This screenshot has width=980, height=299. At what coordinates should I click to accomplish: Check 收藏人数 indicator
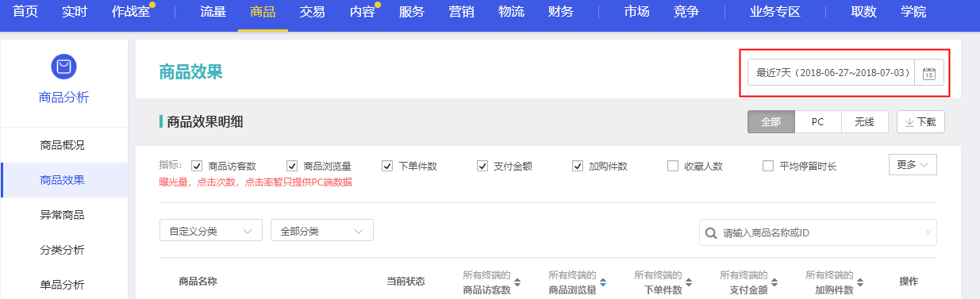(673, 166)
